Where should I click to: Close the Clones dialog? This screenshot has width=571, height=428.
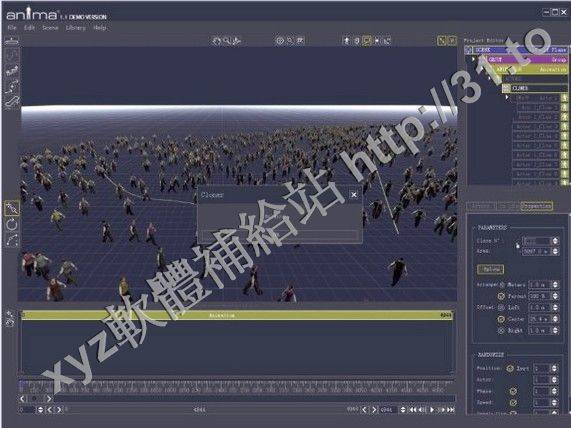click(x=354, y=195)
